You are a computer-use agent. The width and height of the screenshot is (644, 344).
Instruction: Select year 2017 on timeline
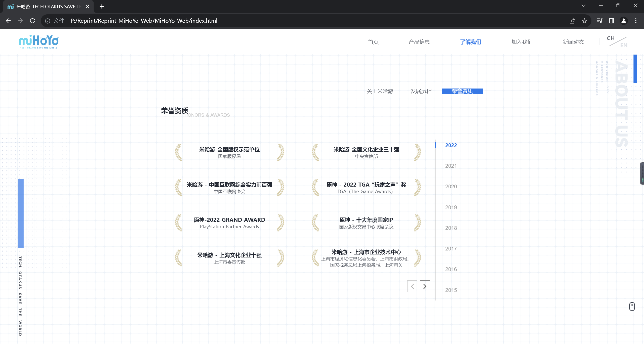point(451,249)
